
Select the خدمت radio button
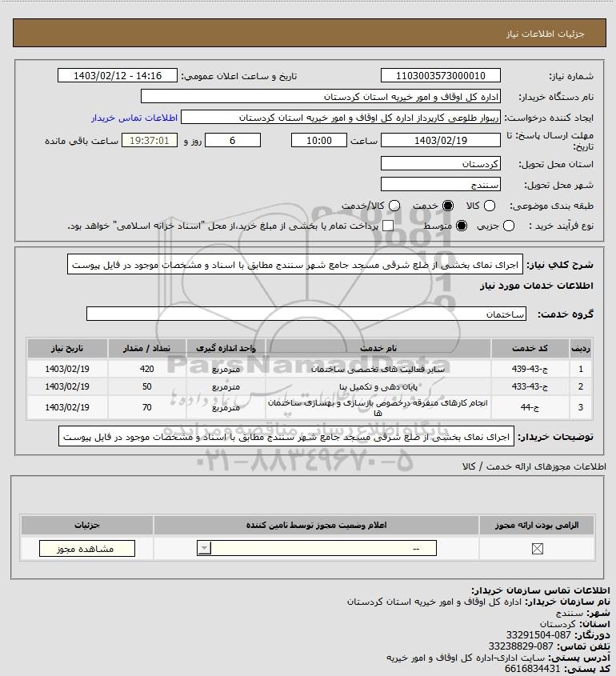click(x=448, y=206)
